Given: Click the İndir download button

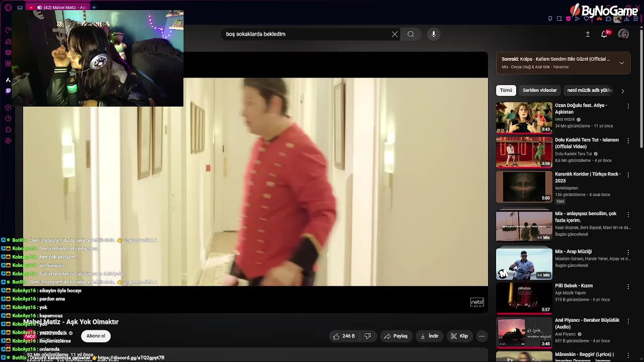Looking at the screenshot, I should click(429, 336).
